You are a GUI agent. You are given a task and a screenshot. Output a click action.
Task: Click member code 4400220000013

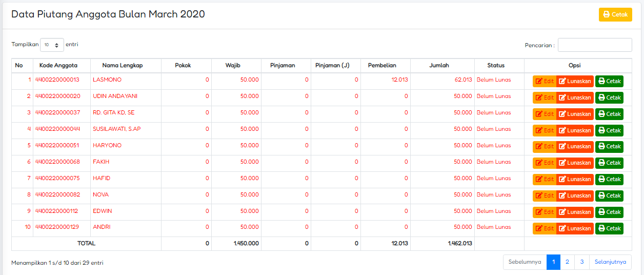coord(57,80)
